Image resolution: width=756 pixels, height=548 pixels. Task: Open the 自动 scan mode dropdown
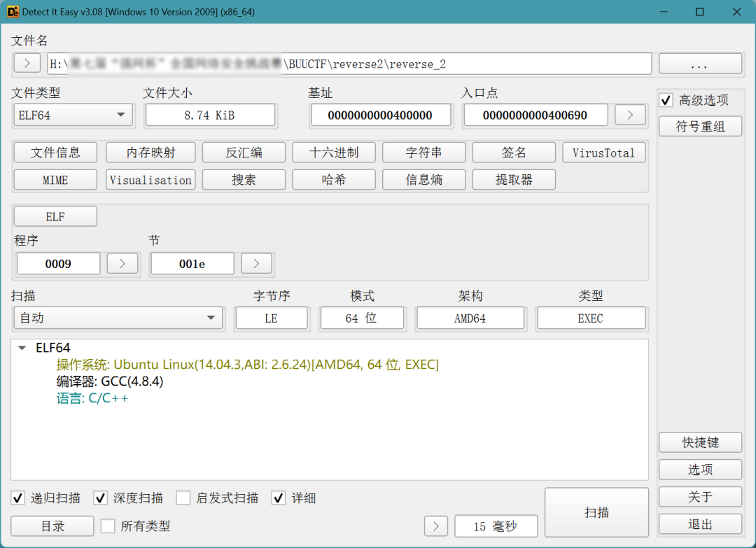click(118, 318)
